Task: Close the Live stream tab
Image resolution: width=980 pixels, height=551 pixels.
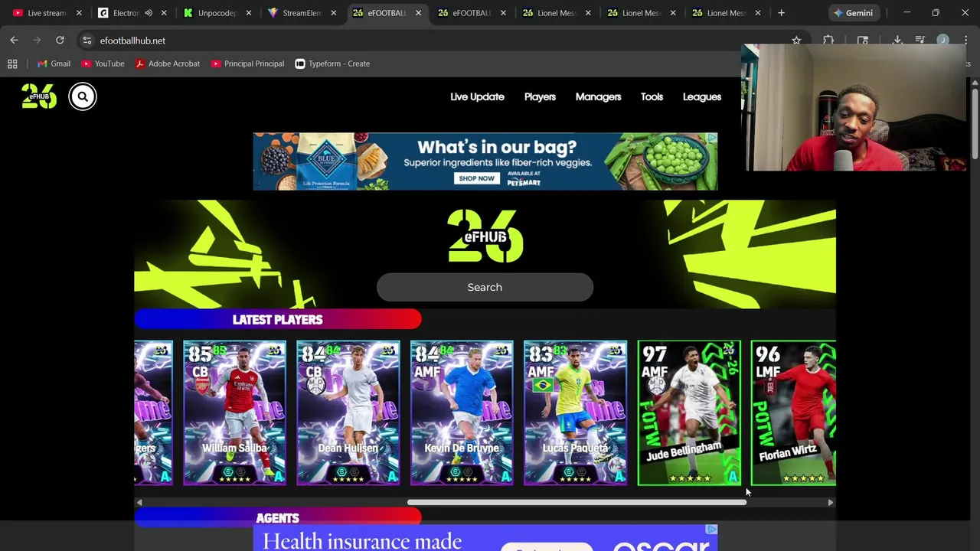Action: click(x=79, y=13)
